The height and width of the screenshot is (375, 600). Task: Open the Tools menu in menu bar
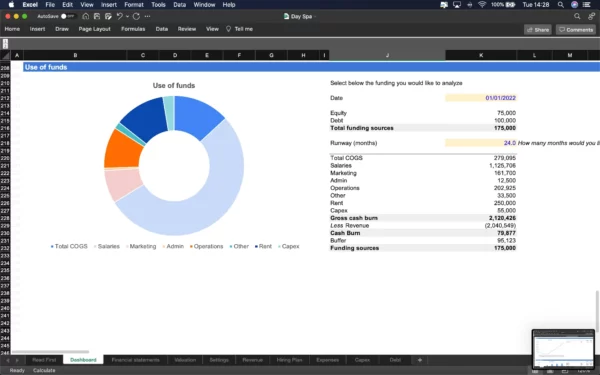158,5
